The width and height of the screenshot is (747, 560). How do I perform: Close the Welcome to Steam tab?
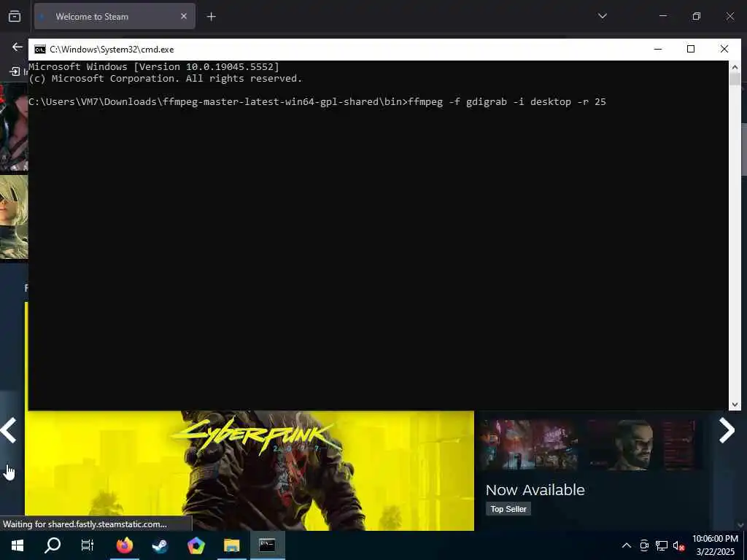[184, 16]
